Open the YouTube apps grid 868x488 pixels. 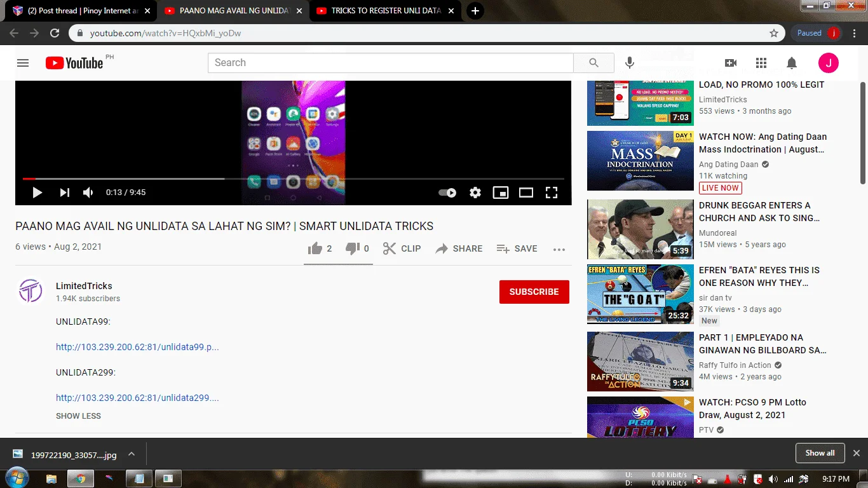point(761,63)
